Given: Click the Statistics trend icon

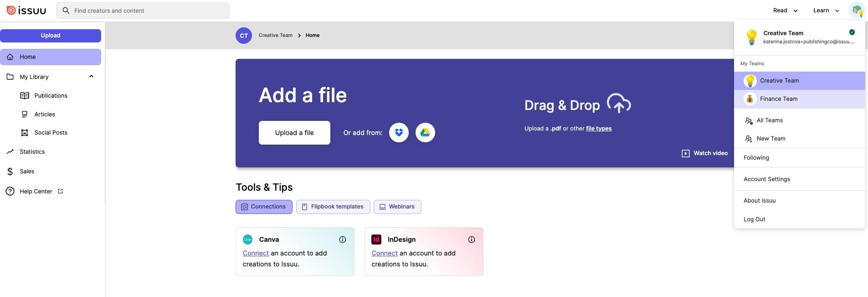Looking at the screenshot, I should click(10, 152).
